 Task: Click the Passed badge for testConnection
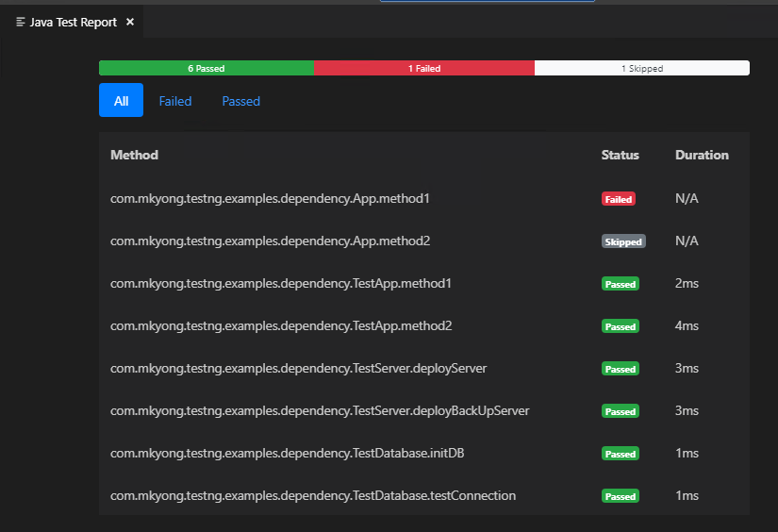point(621,496)
